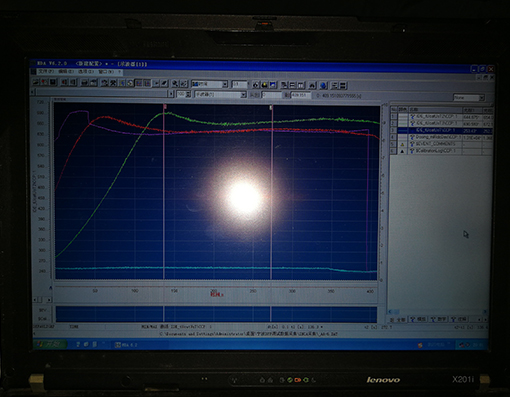Click the pencil edit icon in toolbar

[x=164, y=83]
